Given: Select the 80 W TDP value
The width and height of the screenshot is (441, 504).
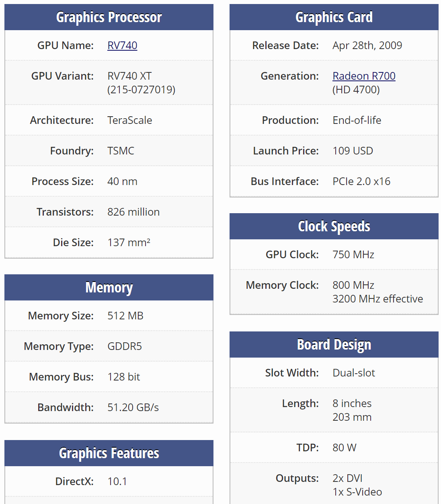Looking at the screenshot, I should pyautogui.click(x=345, y=448).
